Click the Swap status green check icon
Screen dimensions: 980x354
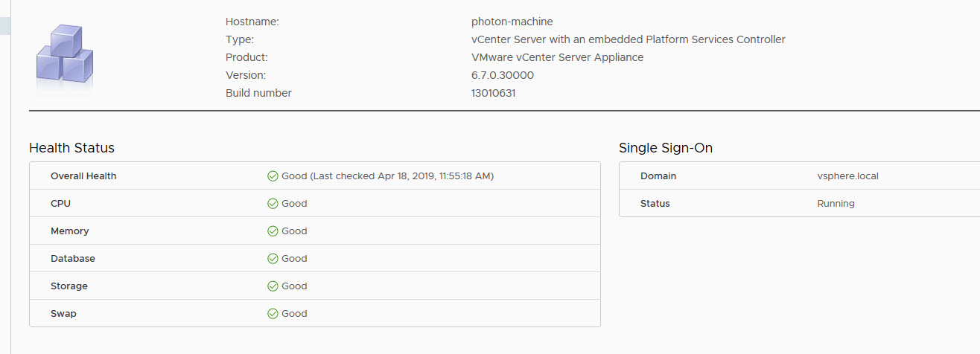pyautogui.click(x=273, y=314)
